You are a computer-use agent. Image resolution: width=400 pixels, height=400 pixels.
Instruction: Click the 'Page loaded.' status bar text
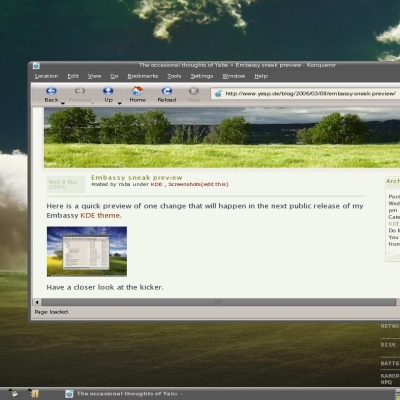[x=52, y=312]
